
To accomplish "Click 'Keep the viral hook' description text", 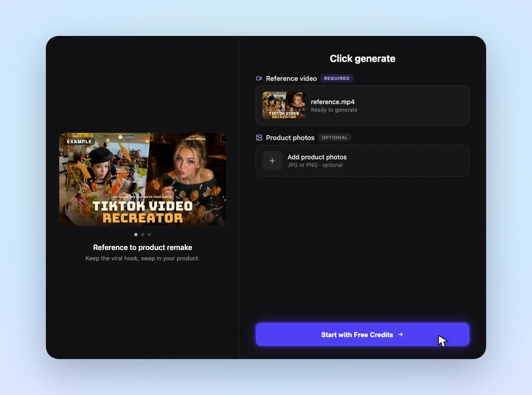I will [142, 259].
